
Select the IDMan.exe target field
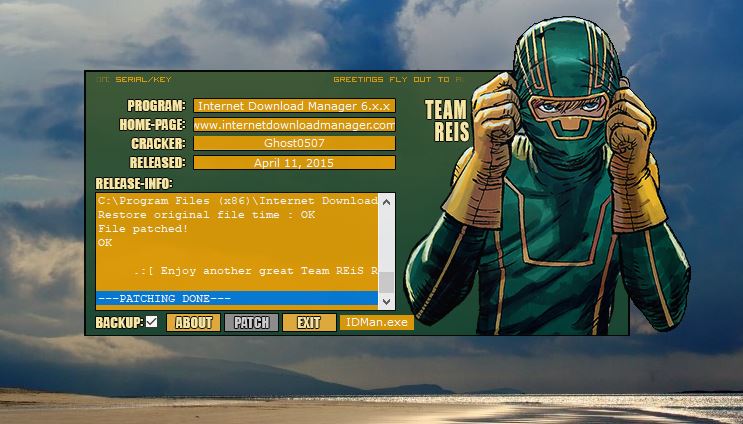click(x=377, y=323)
